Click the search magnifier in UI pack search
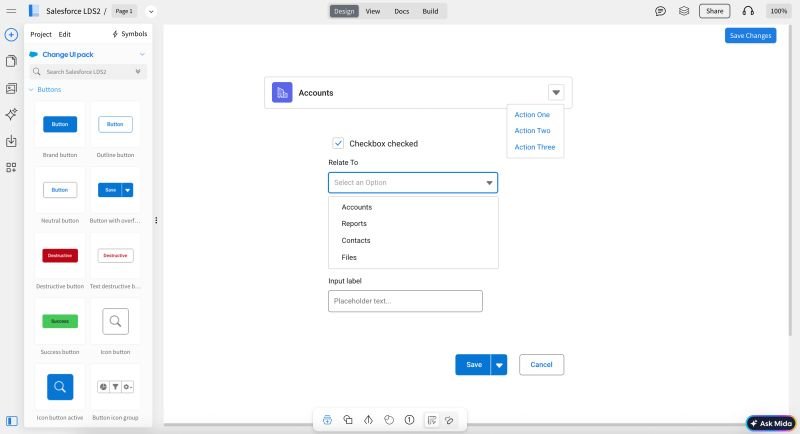Screen dimensions: 800x434 click(37, 71)
